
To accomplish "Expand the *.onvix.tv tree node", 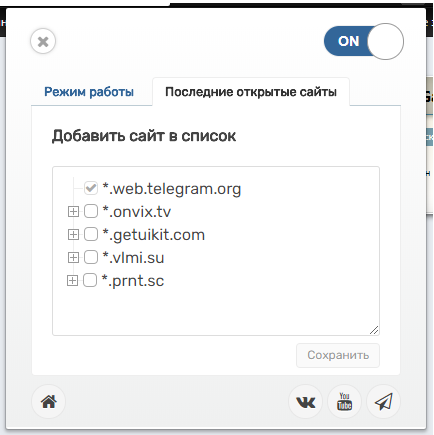I will (x=73, y=212).
